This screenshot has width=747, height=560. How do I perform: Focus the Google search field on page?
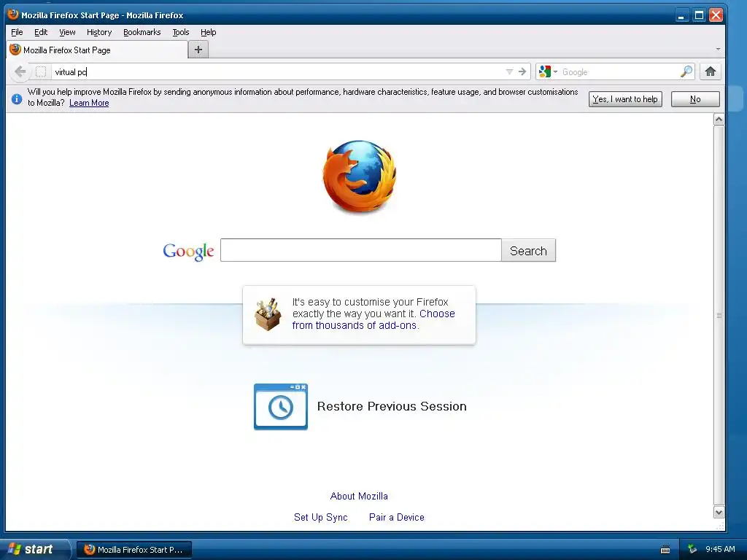(360, 251)
